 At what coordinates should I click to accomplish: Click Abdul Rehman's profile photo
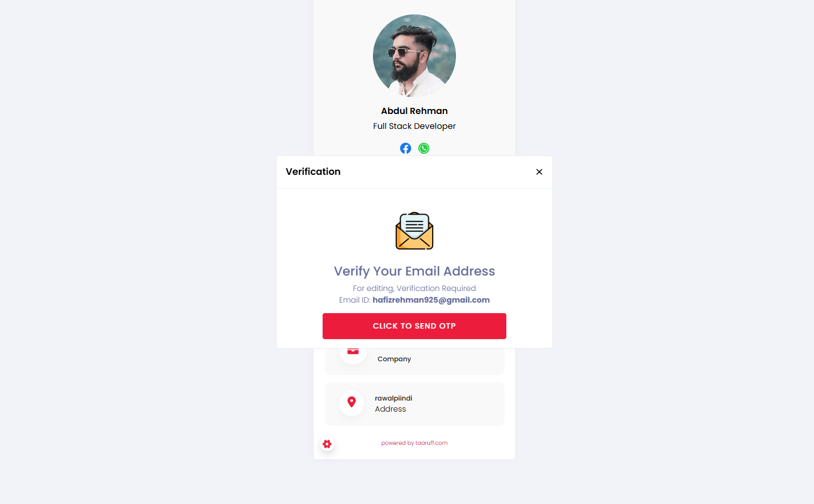tap(414, 56)
